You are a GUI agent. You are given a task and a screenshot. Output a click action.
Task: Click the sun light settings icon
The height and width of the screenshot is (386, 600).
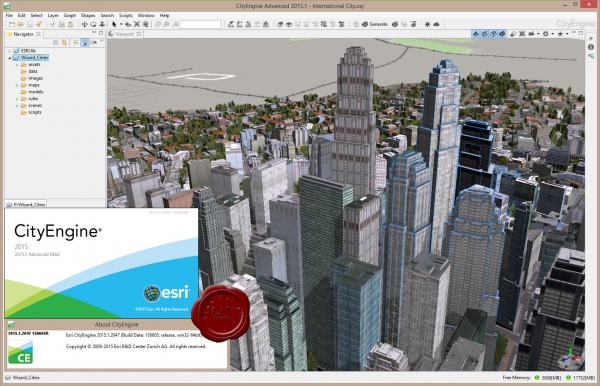pyautogui.click(x=427, y=24)
